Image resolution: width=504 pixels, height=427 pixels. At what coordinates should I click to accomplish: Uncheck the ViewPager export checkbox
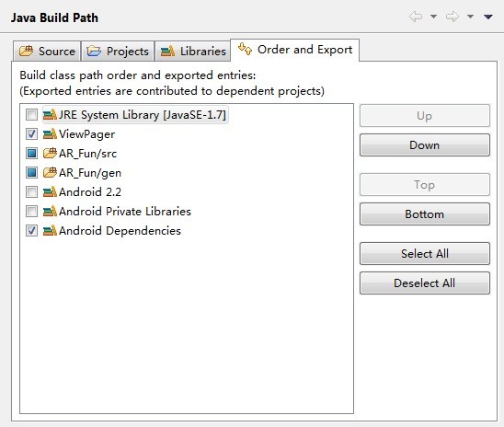click(x=31, y=133)
